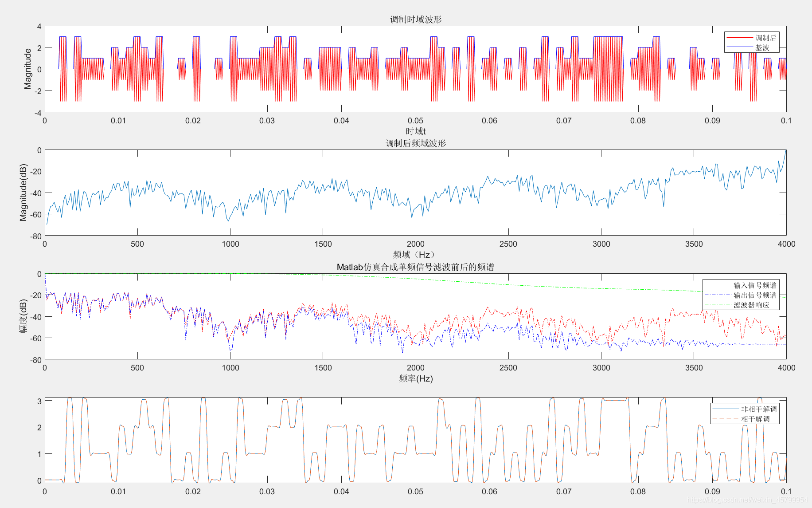Click the plot title 调制后频域波形

(415, 143)
